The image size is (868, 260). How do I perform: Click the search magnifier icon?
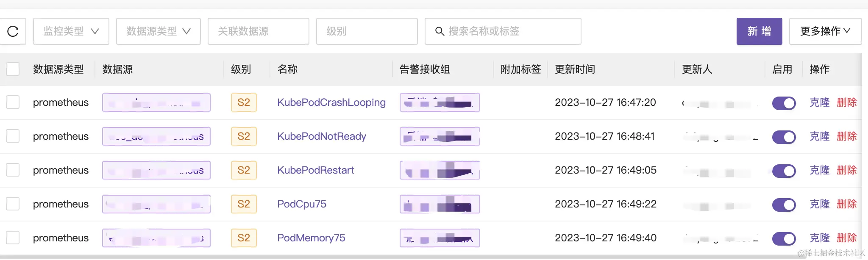click(440, 31)
